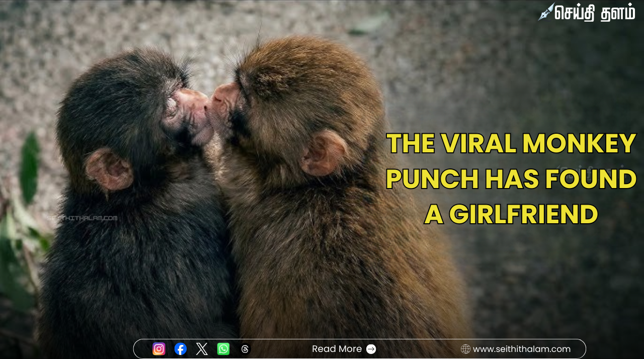Open the Instagram icon link

[159, 349]
